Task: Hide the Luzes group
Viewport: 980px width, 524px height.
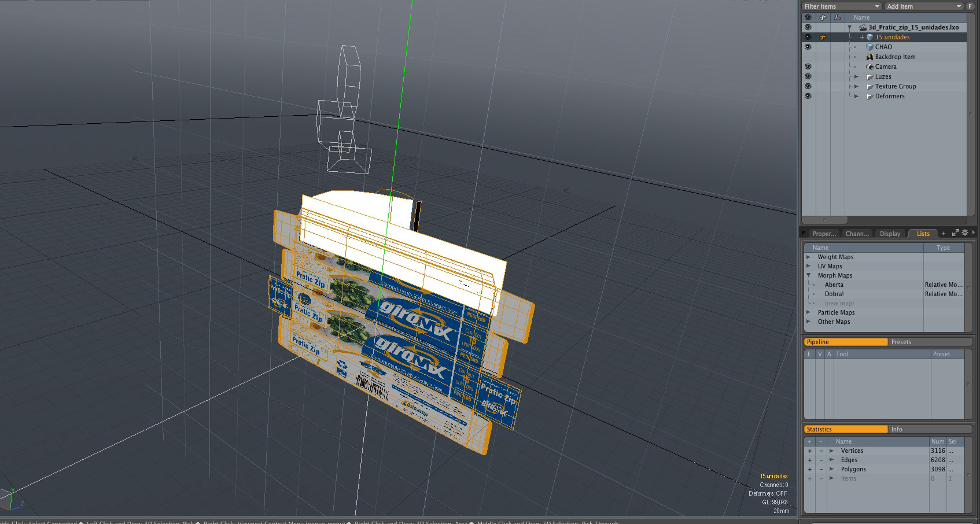Action: (x=808, y=76)
